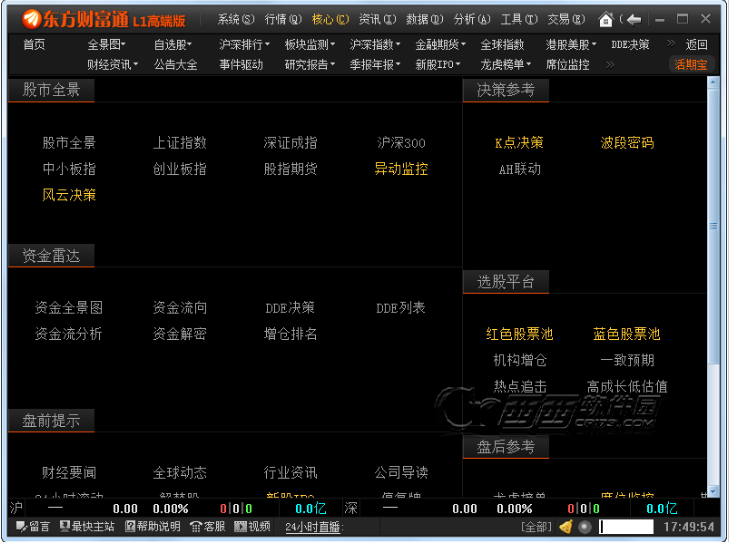Go to 首页 in toolbar
Viewport: 730px width, 542px height.
click(x=34, y=45)
